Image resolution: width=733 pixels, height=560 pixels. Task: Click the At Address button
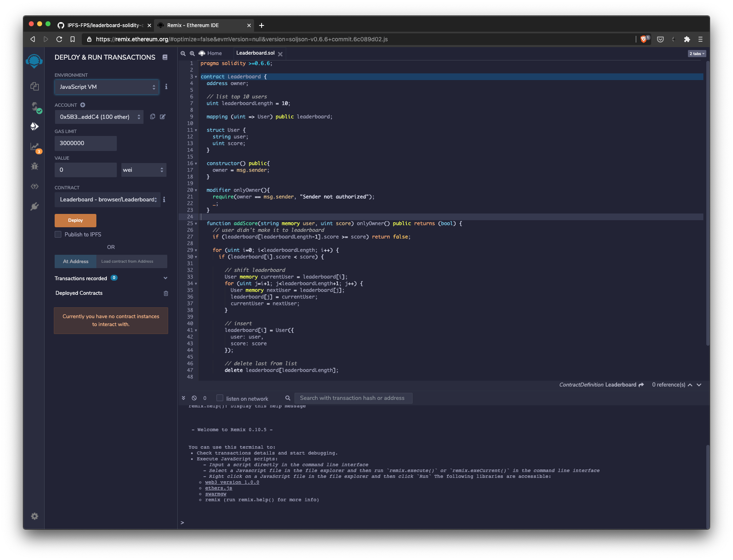pos(75,261)
